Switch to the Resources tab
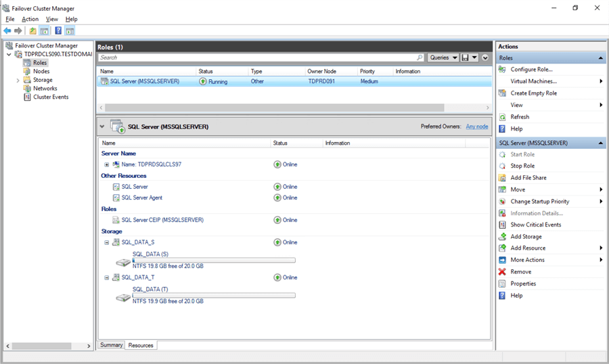Screen dimensions: 609x364 141,345
